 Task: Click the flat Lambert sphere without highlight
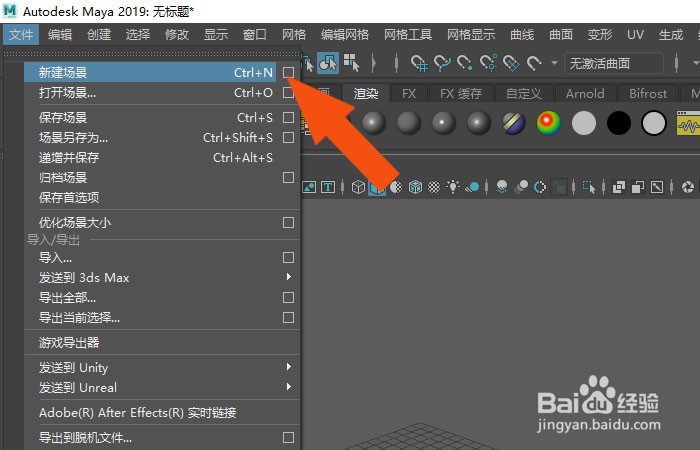point(408,123)
